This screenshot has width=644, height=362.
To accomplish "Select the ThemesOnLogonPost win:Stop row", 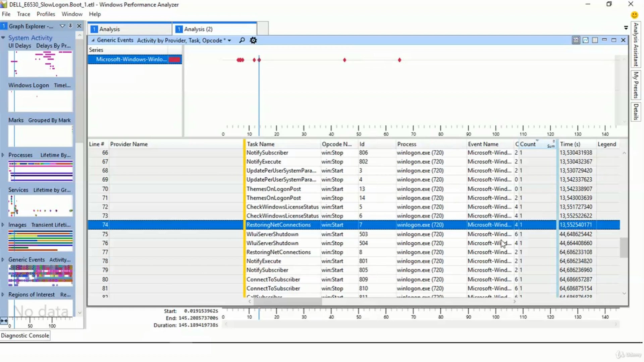I will coord(354,198).
